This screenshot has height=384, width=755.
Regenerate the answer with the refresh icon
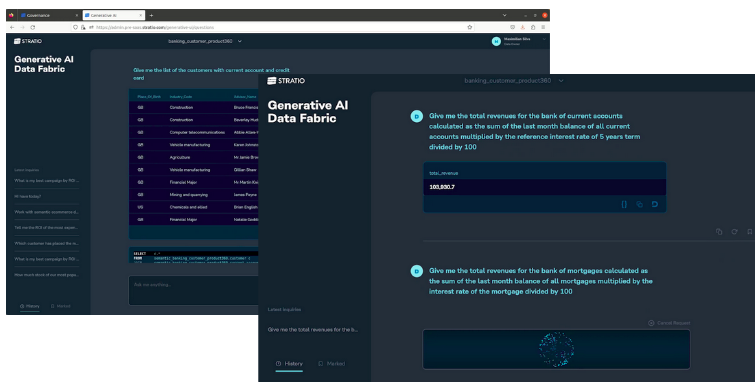click(734, 232)
